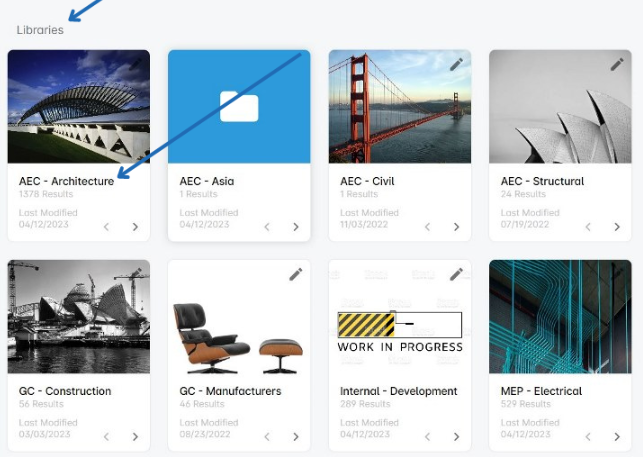Image resolution: width=643 pixels, height=457 pixels.
Task: Click the edit pencil on AEC - Civil card
Action: (x=456, y=64)
